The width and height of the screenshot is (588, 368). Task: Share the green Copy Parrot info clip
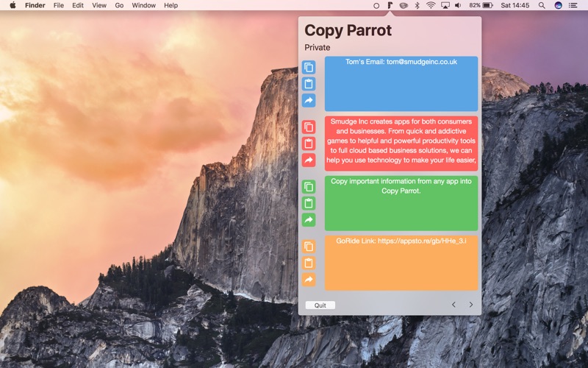tap(309, 219)
